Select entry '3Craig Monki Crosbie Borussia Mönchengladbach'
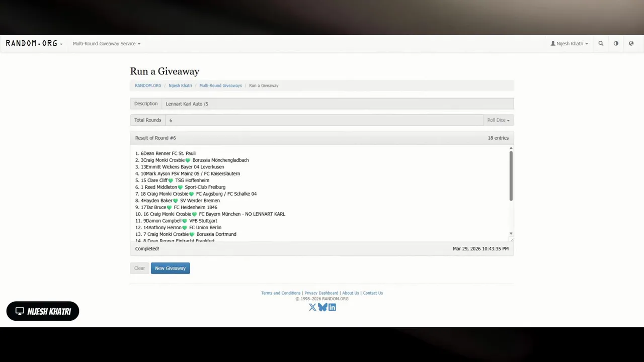Viewport: 644px width, 362px height. click(x=192, y=160)
